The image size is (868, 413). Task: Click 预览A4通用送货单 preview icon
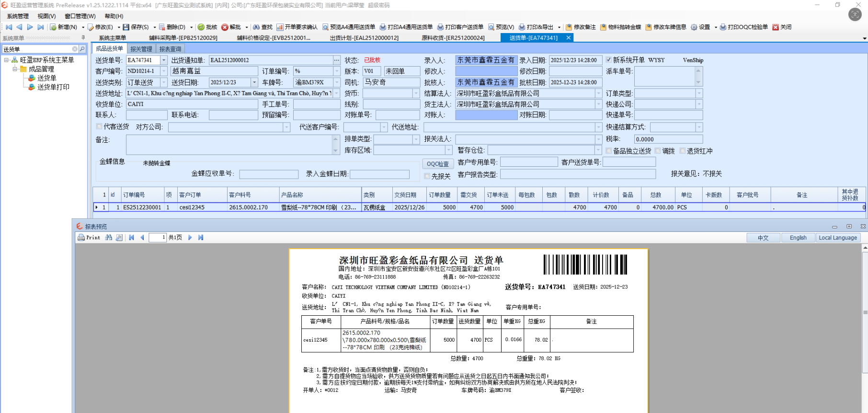325,27
